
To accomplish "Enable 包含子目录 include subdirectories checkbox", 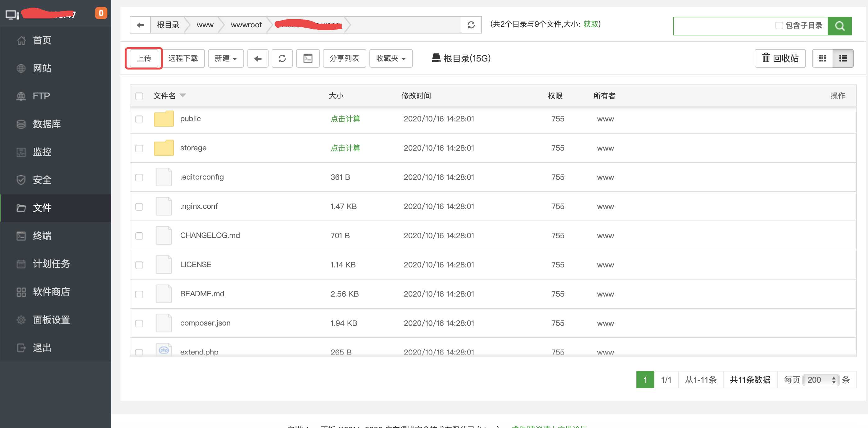I will pos(779,25).
